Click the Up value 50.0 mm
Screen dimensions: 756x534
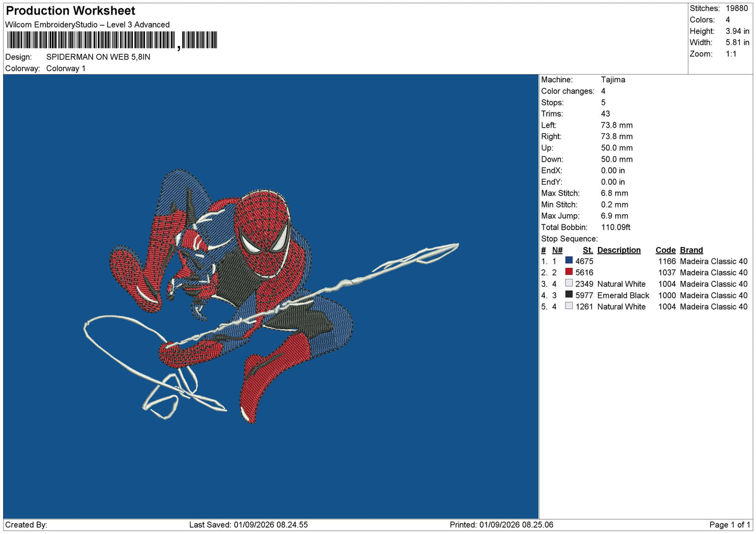coord(617,147)
